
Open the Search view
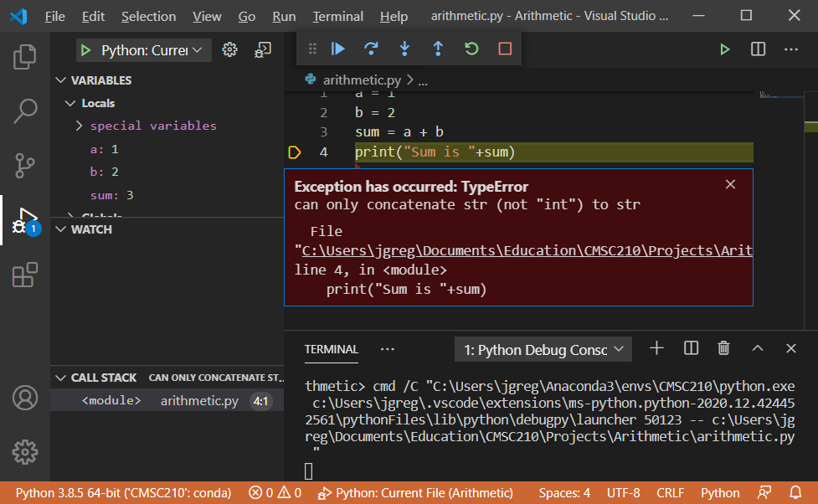pyautogui.click(x=24, y=111)
